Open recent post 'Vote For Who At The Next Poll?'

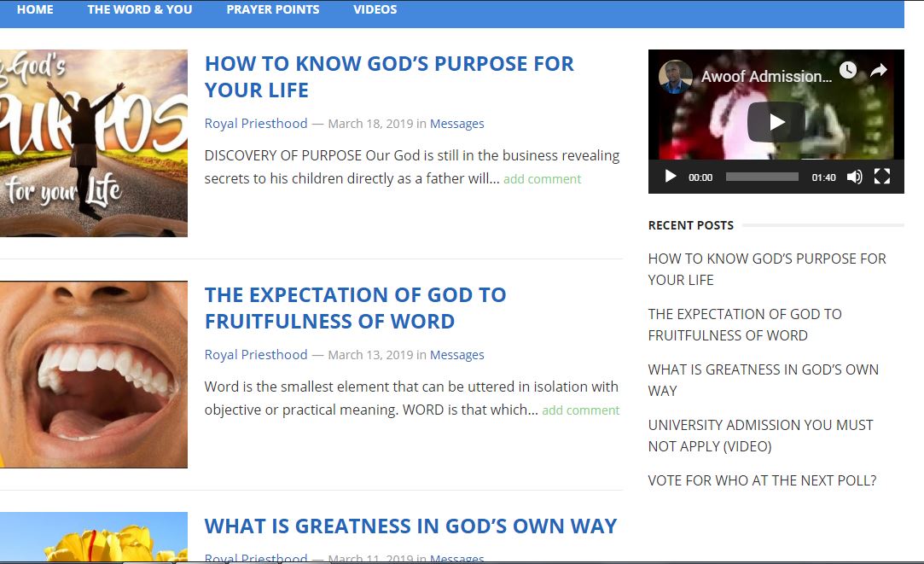coord(762,480)
